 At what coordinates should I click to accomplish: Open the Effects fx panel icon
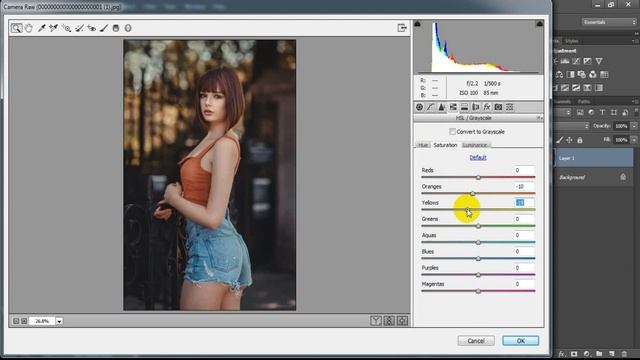point(487,107)
